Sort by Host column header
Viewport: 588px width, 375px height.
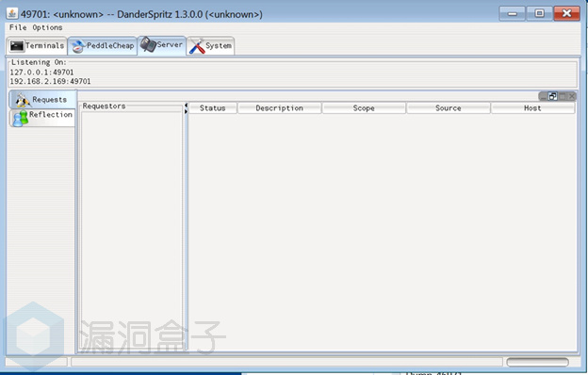click(x=532, y=108)
